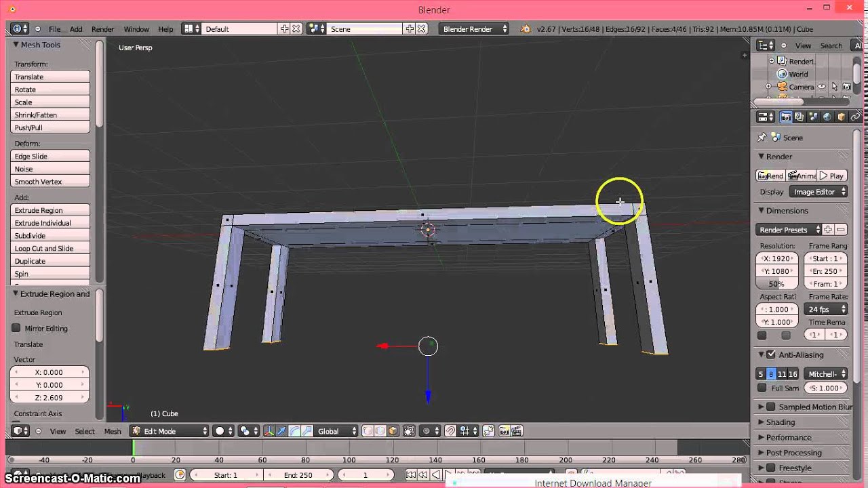Screen dimensions: 868x488
Task: Click the Blender logo in info header
Action: 525,29
